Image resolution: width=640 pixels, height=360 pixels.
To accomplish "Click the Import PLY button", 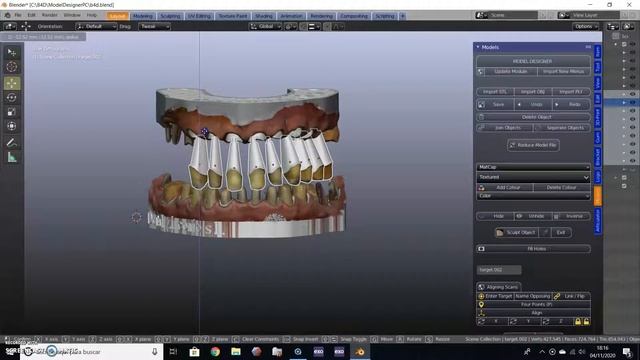I will (571, 92).
